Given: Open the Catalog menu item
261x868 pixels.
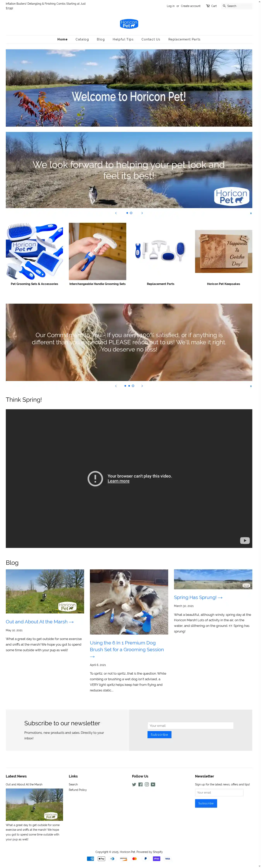Looking at the screenshot, I should tap(82, 39).
